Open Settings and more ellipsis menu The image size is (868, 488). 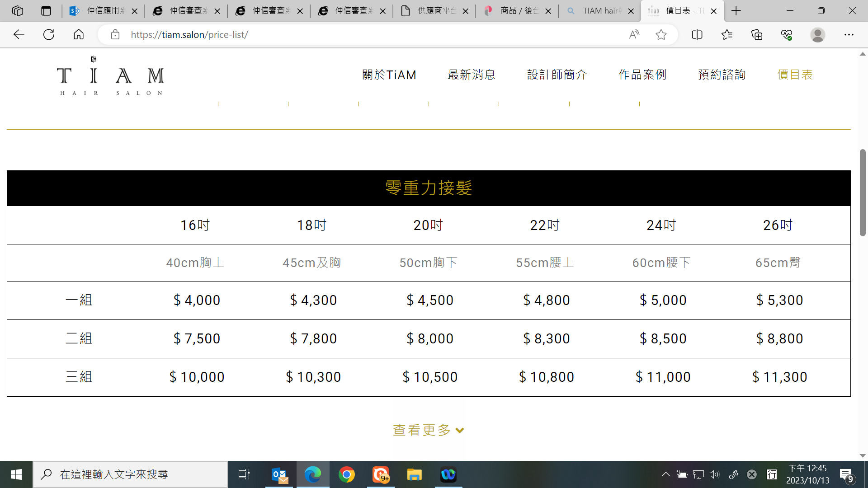tap(849, 34)
